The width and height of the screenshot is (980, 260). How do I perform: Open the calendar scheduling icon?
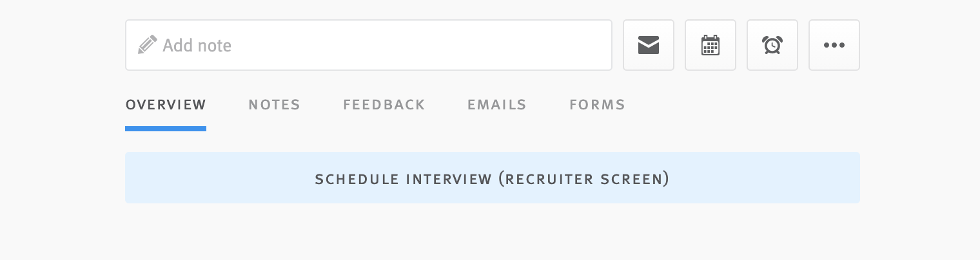coord(710,45)
